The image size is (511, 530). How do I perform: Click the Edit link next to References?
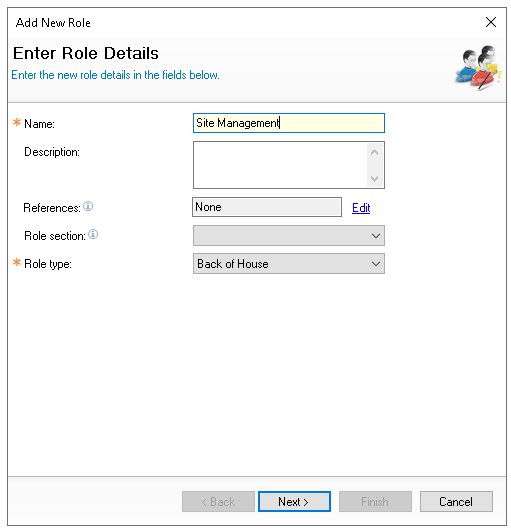[x=361, y=208]
